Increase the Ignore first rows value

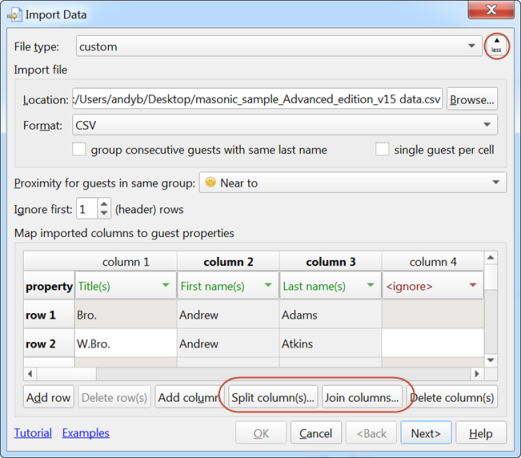click(x=104, y=204)
